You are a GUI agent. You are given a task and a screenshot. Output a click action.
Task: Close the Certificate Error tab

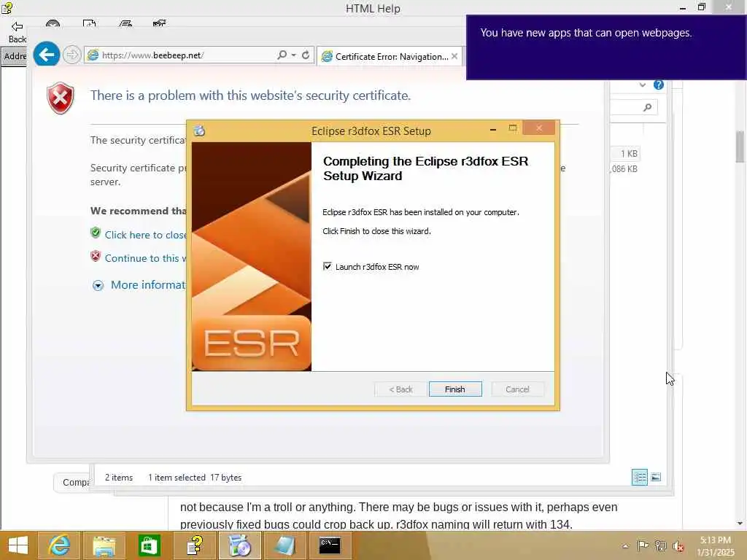point(454,56)
